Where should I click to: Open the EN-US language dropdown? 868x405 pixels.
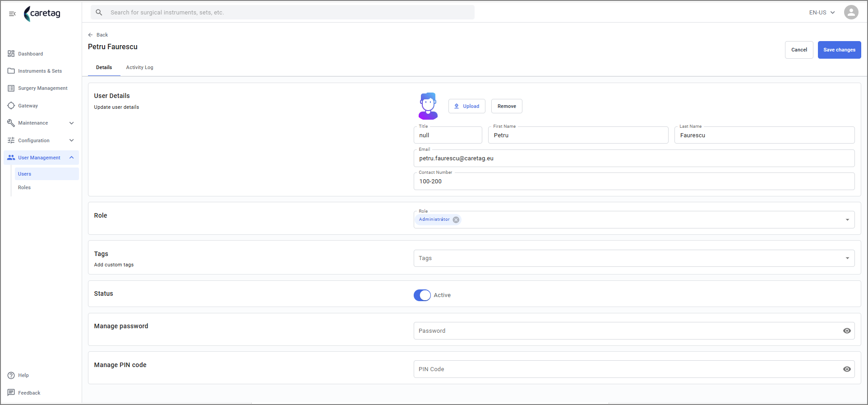coord(822,13)
